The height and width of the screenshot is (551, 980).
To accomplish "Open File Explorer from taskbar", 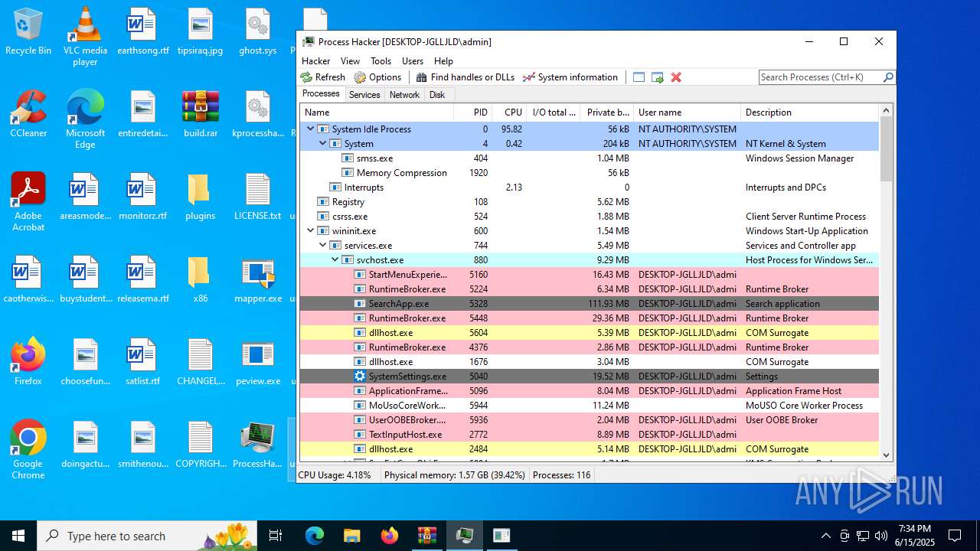I will coord(352,536).
